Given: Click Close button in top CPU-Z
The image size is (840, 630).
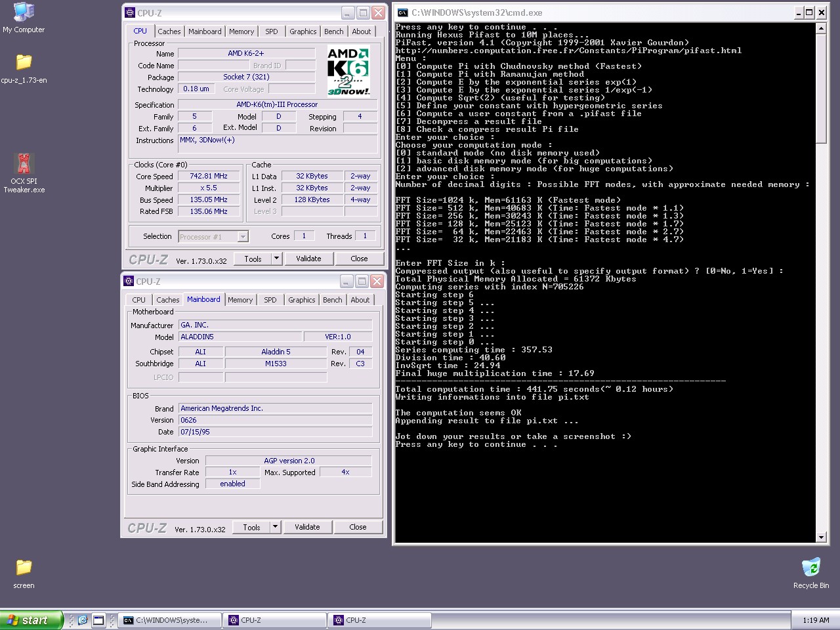Looking at the screenshot, I should (x=359, y=259).
